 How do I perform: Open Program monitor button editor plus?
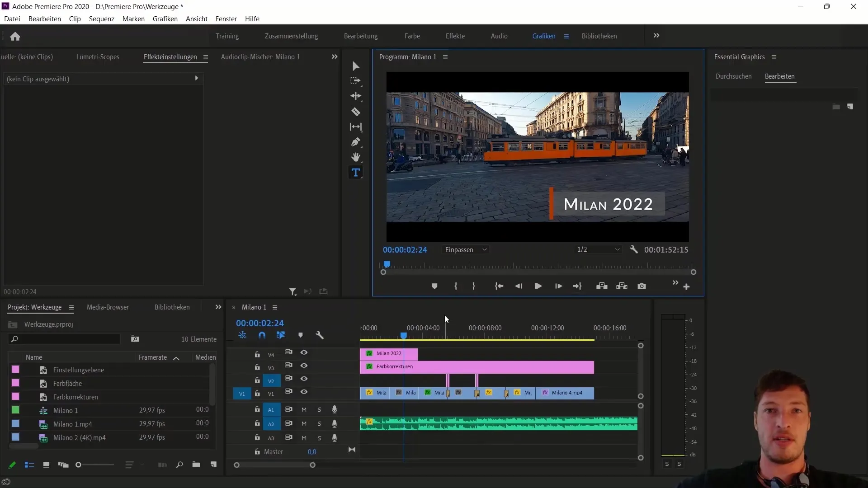pyautogui.click(x=686, y=287)
